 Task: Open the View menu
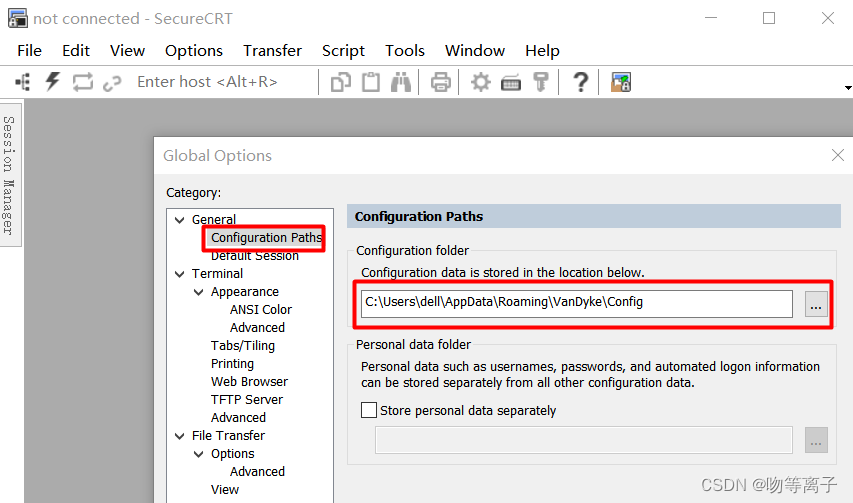(x=127, y=51)
